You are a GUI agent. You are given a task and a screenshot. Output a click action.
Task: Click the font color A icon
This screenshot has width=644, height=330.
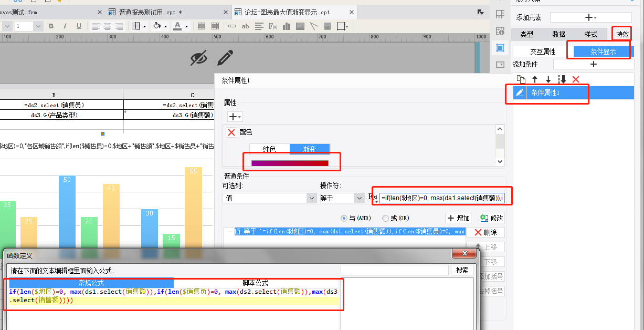177,26
